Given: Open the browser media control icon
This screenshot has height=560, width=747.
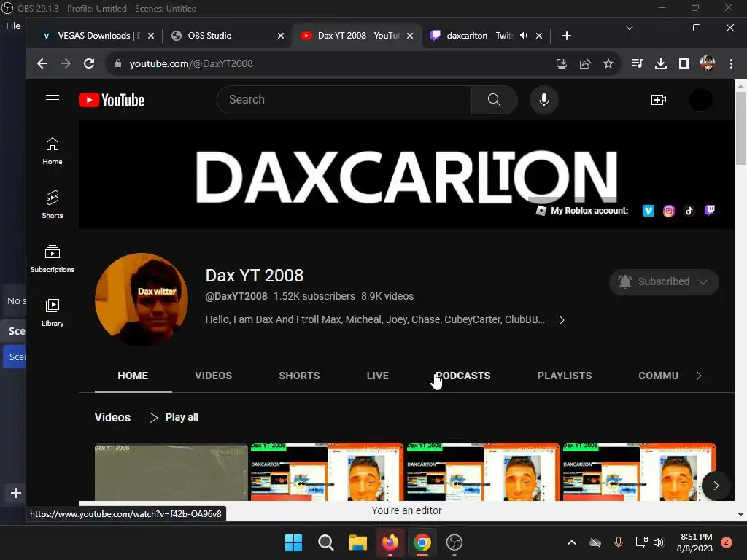Looking at the screenshot, I should (x=637, y=63).
